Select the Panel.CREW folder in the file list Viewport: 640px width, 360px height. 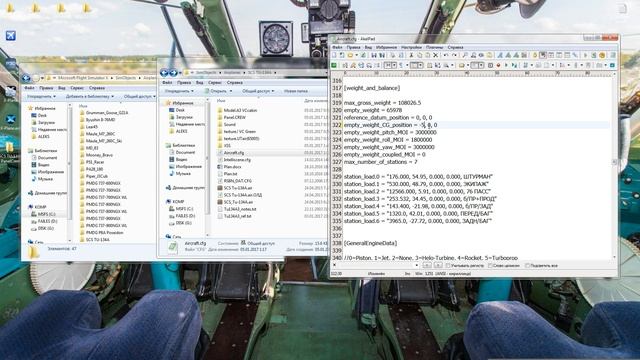(x=235, y=117)
